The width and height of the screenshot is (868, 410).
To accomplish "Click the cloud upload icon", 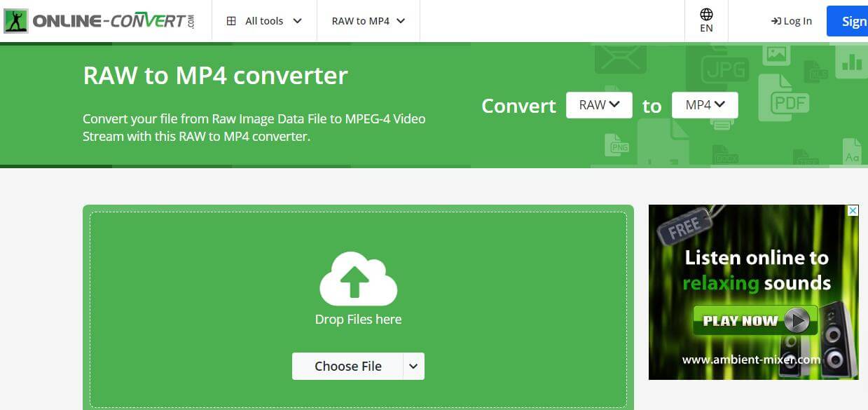I will coord(358,279).
